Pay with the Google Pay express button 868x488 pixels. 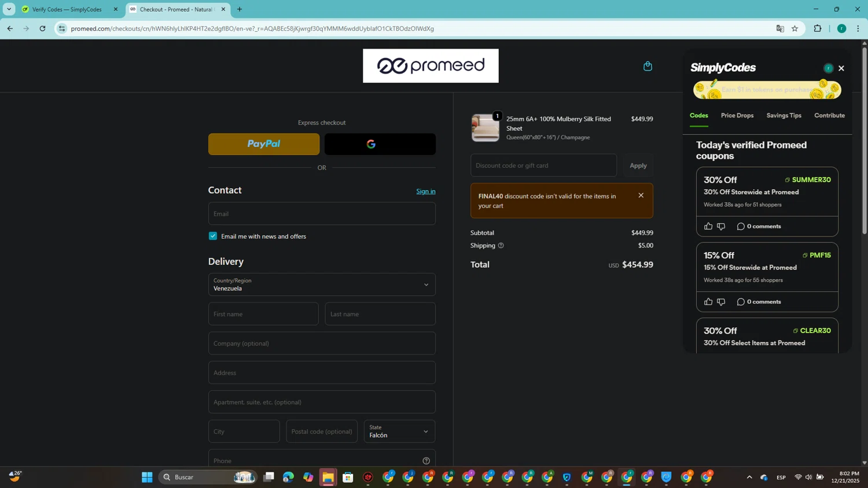click(x=380, y=144)
